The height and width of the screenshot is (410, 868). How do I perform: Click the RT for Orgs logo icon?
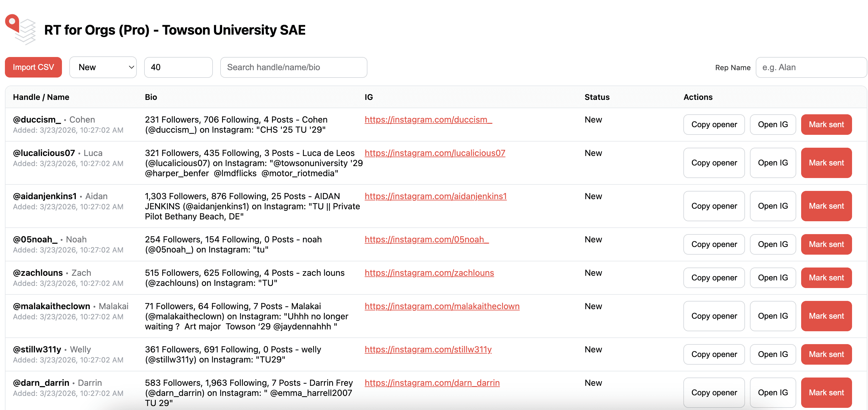20,30
